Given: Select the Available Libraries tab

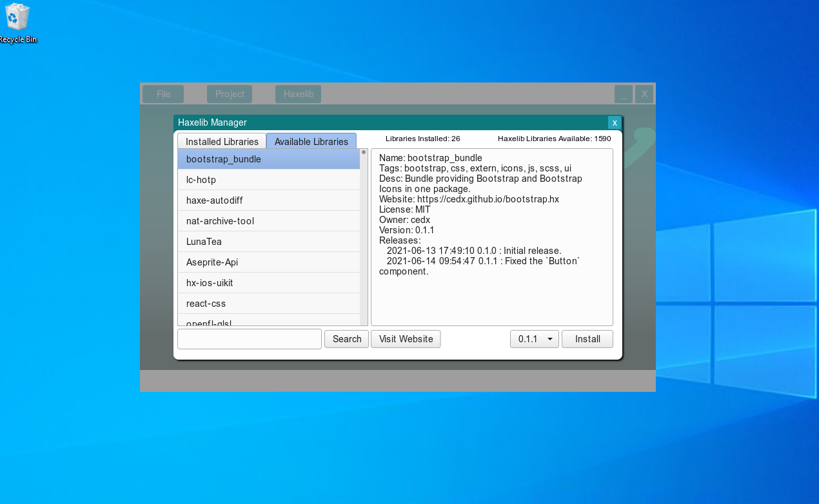Looking at the screenshot, I should (x=311, y=142).
